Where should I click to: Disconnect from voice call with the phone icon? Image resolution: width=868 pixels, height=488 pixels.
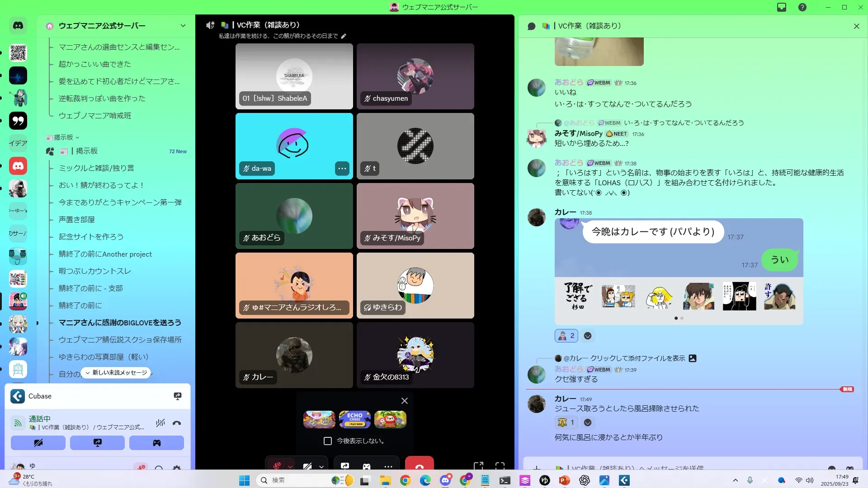pos(177,423)
